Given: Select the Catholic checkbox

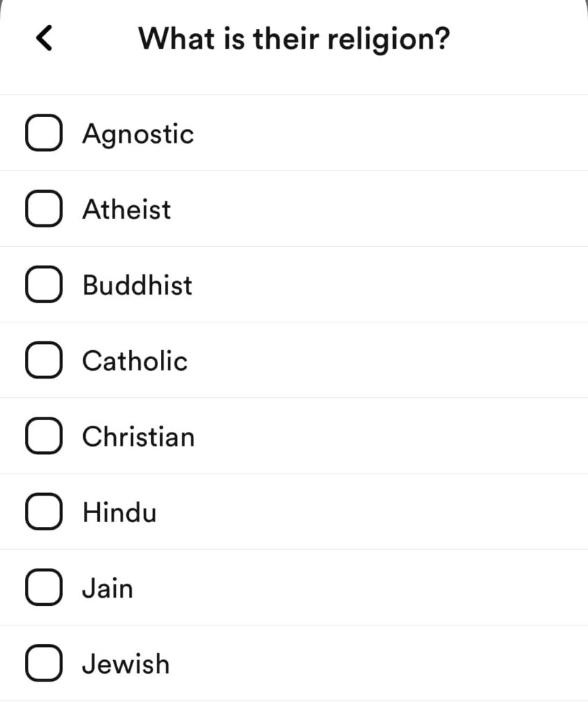Looking at the screenshot, I should (x=44, y=361).
